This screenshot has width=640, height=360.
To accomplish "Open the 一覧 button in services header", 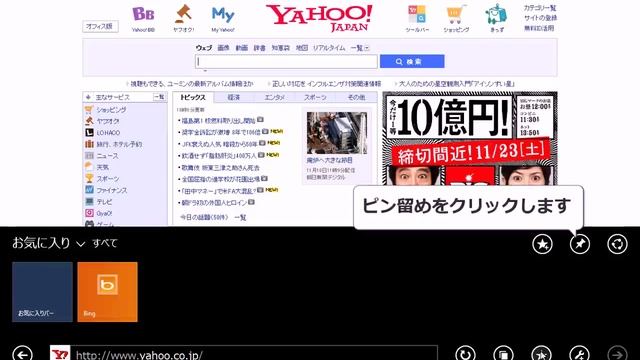I will pos(159,97).
